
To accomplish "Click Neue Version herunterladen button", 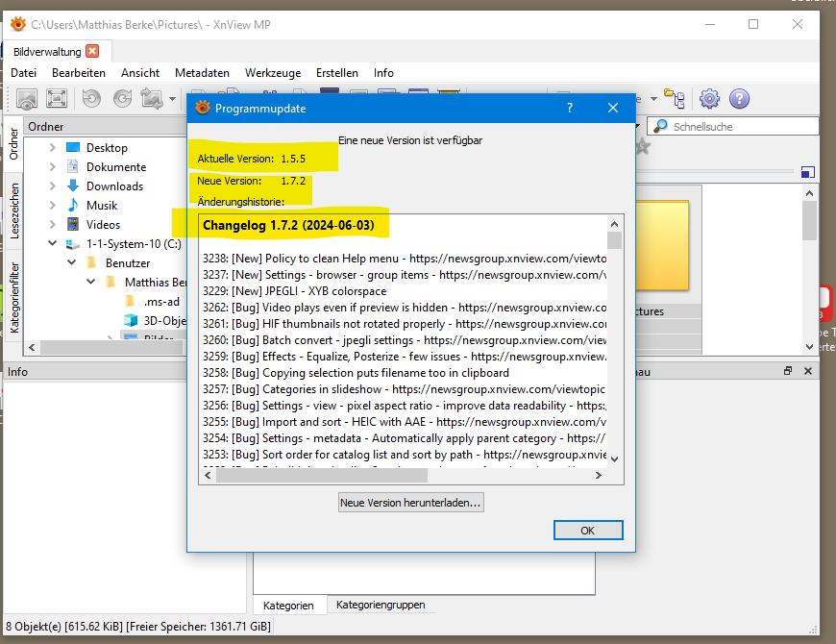I will pyautogui.click(x=410, y=502).
